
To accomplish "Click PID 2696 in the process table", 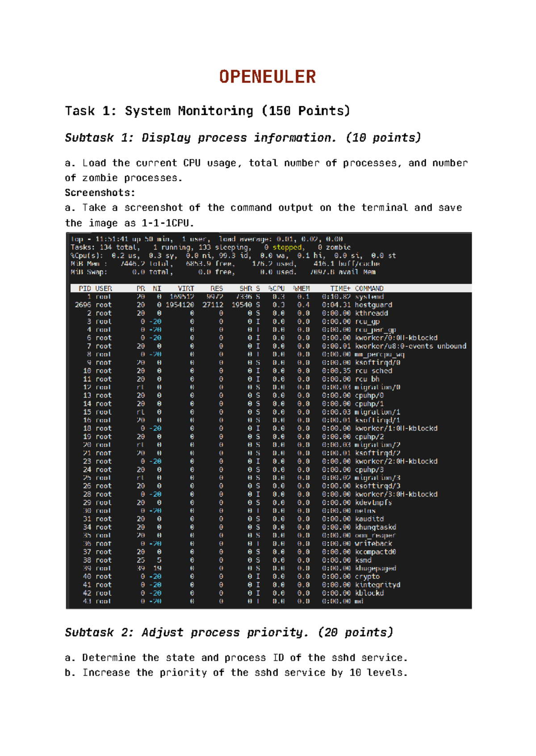I will (x=83, y=305).
